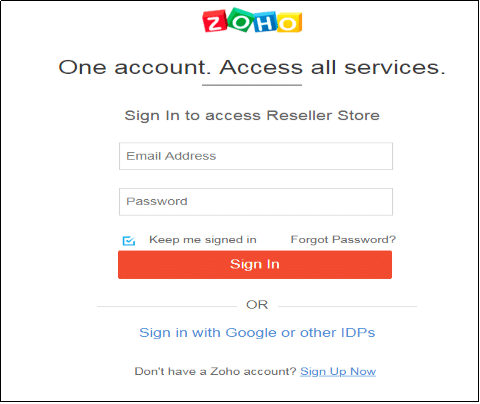Focus the Password input field
This screenshot has height=404, width=480.
[256, 202]
